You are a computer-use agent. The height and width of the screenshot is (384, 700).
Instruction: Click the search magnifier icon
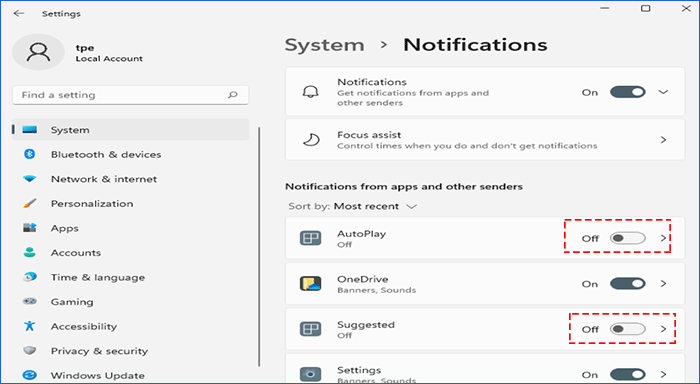pos(233,95)
